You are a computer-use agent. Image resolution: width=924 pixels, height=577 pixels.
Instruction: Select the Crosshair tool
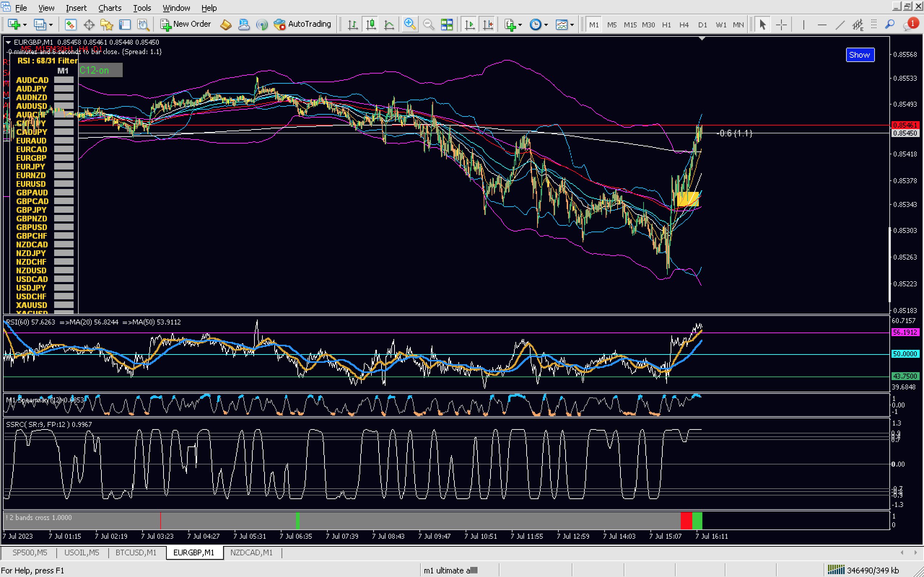[x=781, y=25]
